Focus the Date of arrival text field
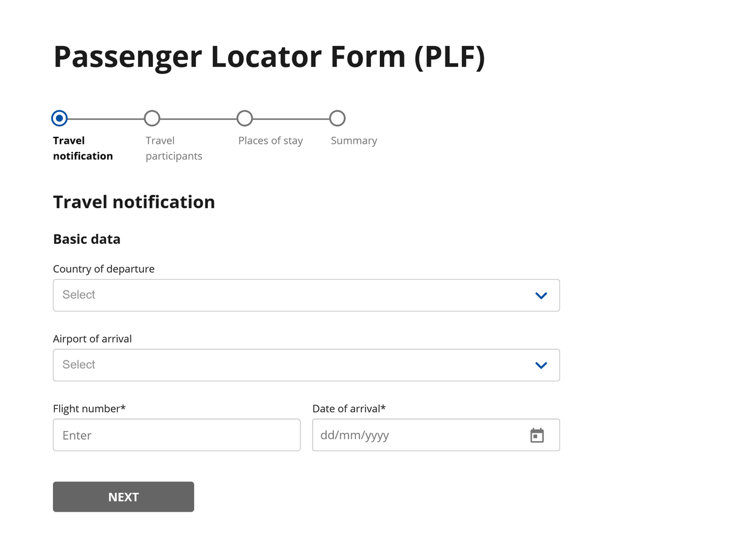This screenshot has height=559, width=756. coord(436,435)
